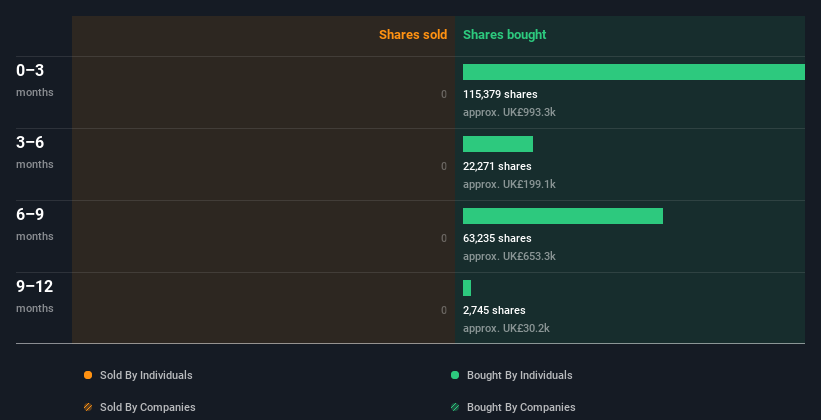Click the orange Sold By Individuals legend dot
This screenshot has height=420, width=821.
click(88, 375)
